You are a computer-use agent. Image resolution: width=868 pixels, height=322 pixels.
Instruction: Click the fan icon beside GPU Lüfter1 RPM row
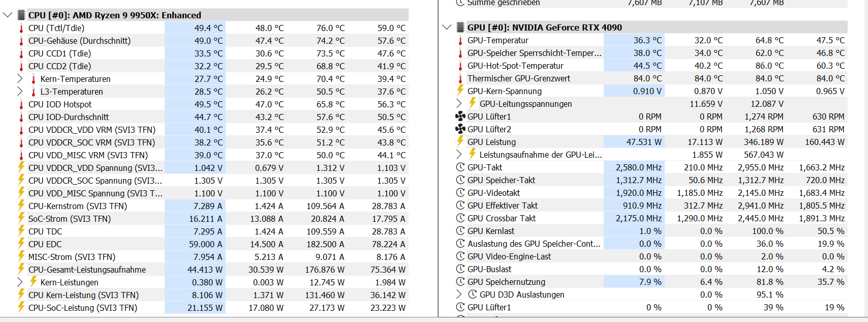[460, 116]
